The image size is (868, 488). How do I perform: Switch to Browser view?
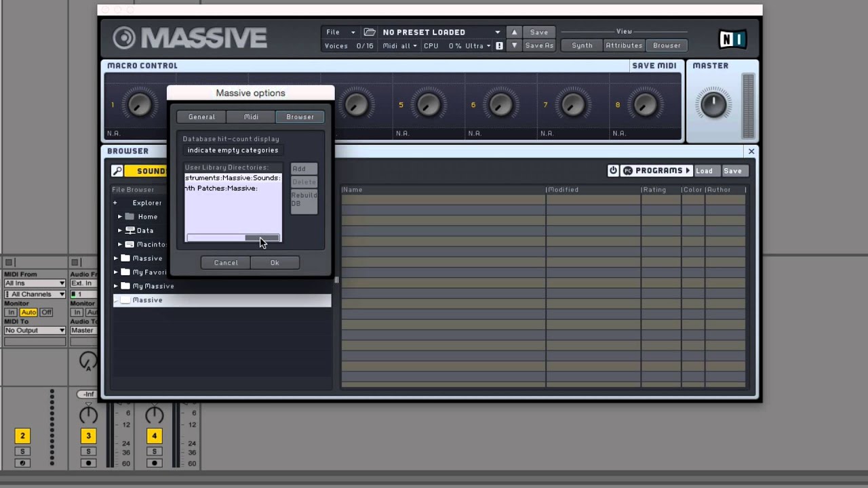coord(667,45)
